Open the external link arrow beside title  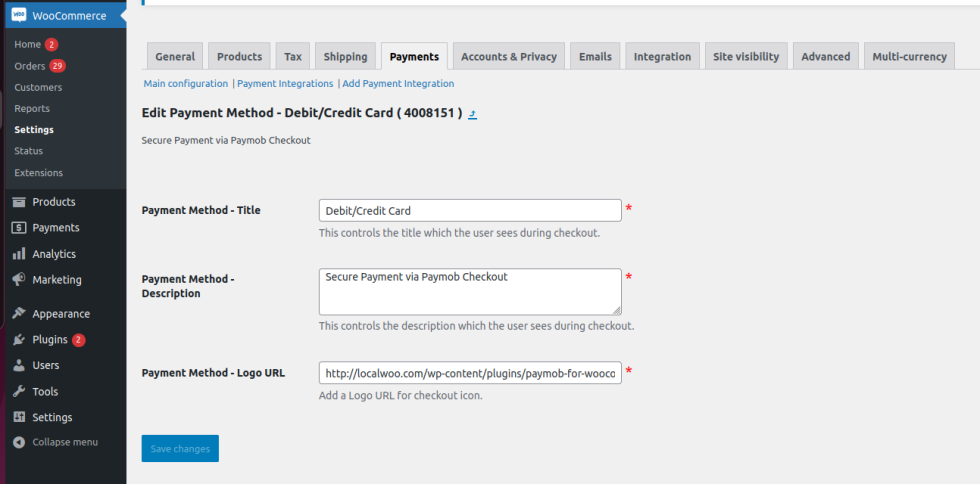[473, 114]
